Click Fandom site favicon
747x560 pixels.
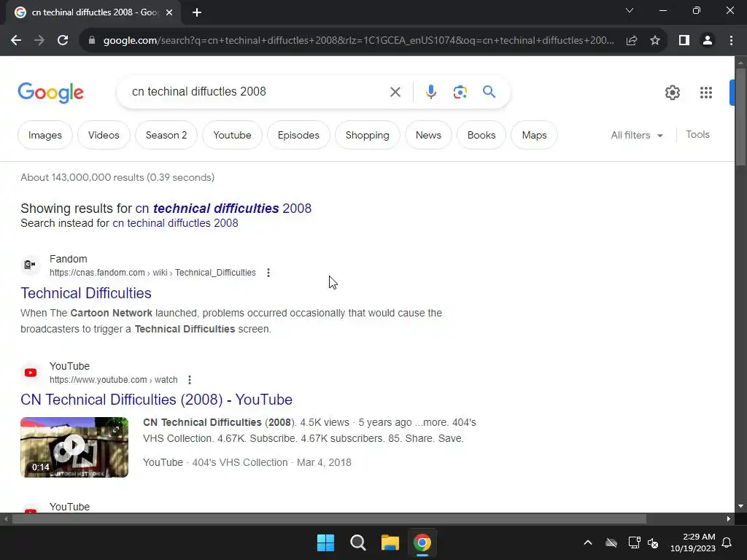coord(31,264)
